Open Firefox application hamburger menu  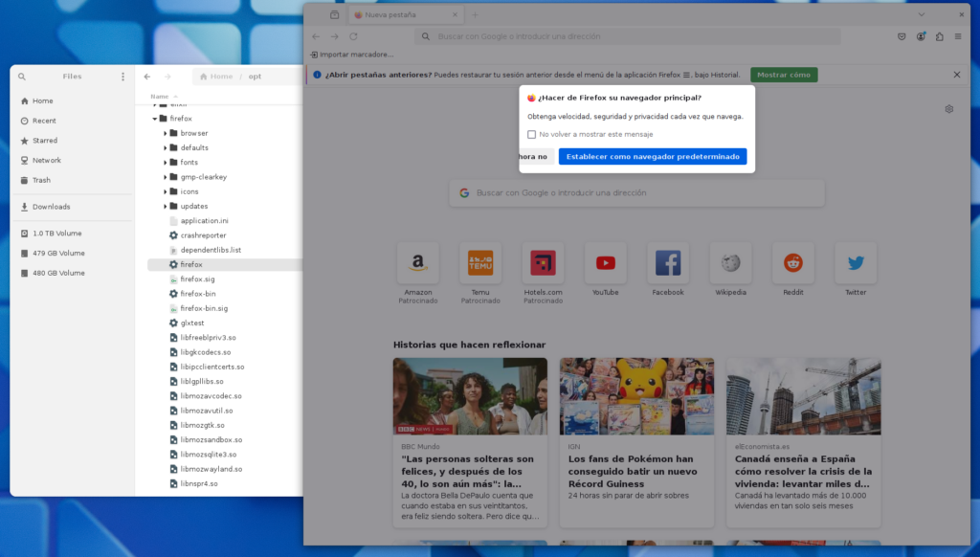(957, 36)
